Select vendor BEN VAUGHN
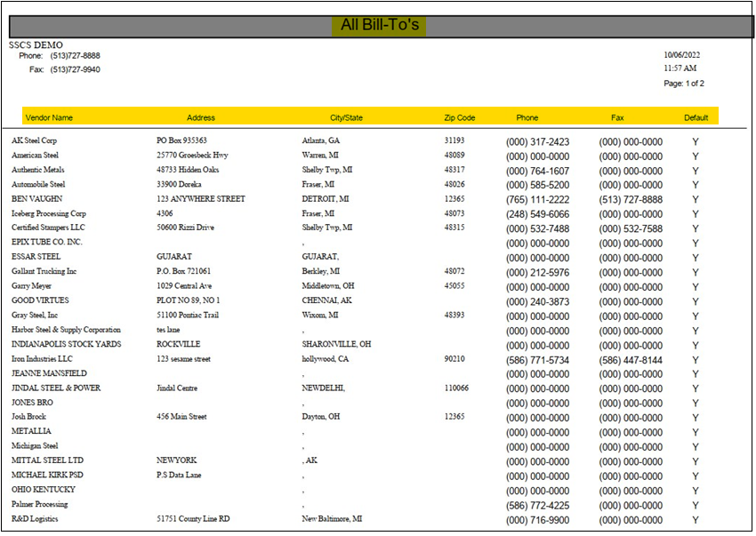The width and height of the screenshot is (756, 536). [36, 198]
